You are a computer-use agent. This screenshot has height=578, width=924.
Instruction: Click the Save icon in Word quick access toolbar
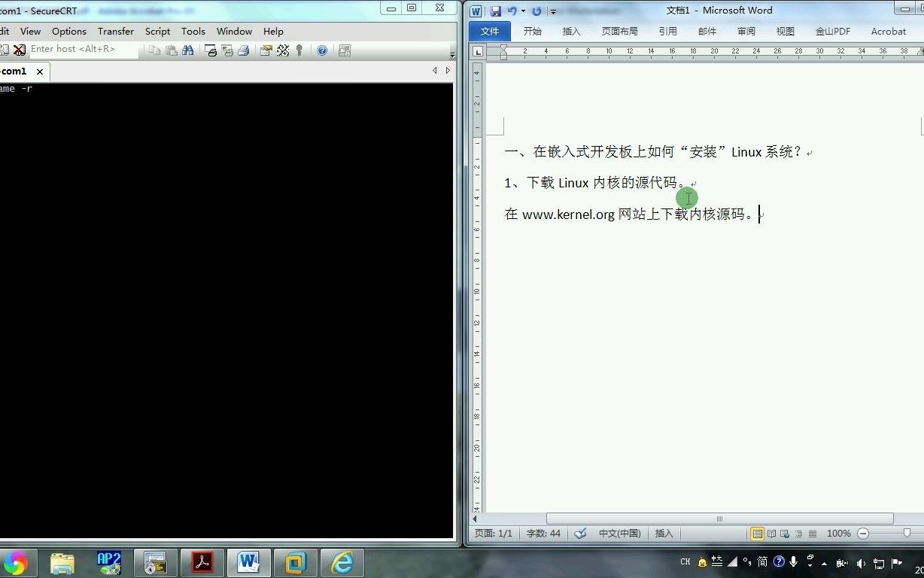tap(495, 11)
